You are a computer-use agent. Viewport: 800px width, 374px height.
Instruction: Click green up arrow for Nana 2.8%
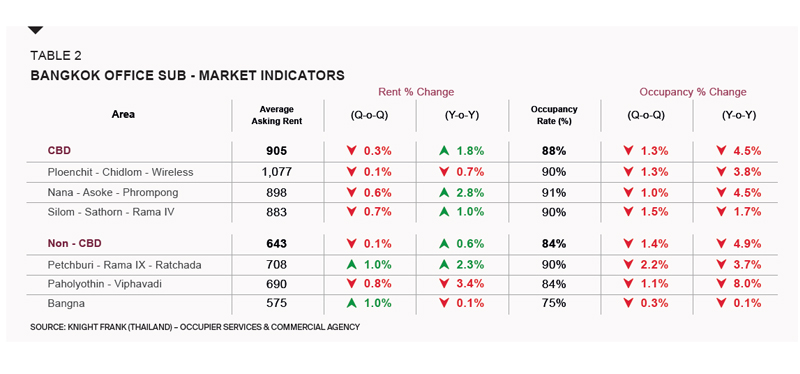pyautogui.click(x=444, y=193)
